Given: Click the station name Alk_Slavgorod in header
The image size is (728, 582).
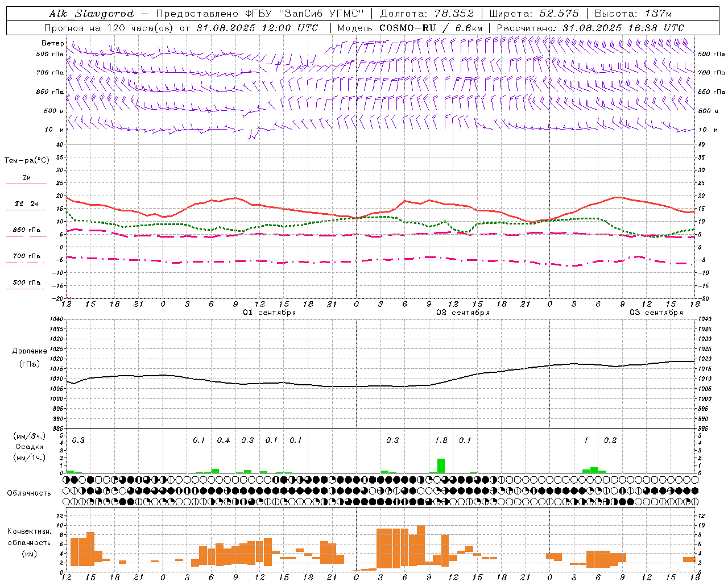Looking at the screenshot, I should tap(92, 14).
